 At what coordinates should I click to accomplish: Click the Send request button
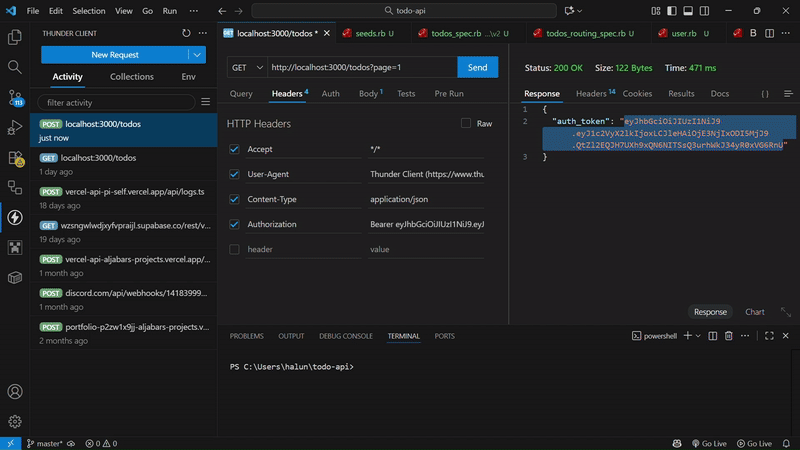478,67
